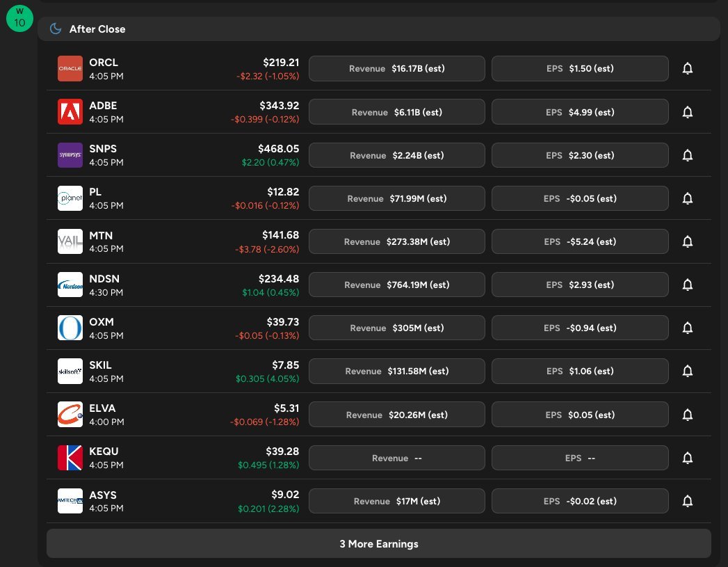
Task: Open ORCL revenue estimate $16.17B
Action: coord(397,69)
